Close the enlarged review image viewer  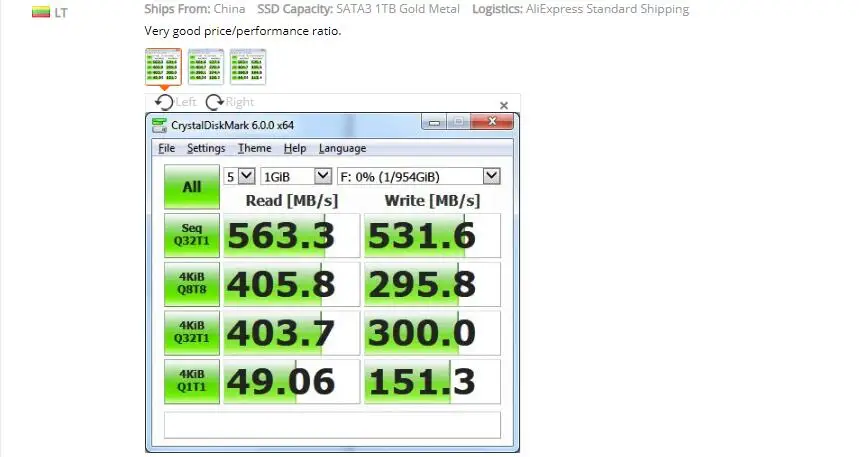(504, 105)
